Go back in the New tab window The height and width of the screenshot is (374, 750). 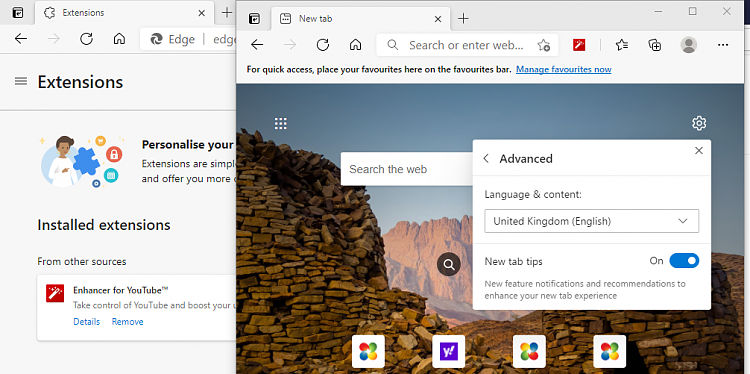point(257,45)
